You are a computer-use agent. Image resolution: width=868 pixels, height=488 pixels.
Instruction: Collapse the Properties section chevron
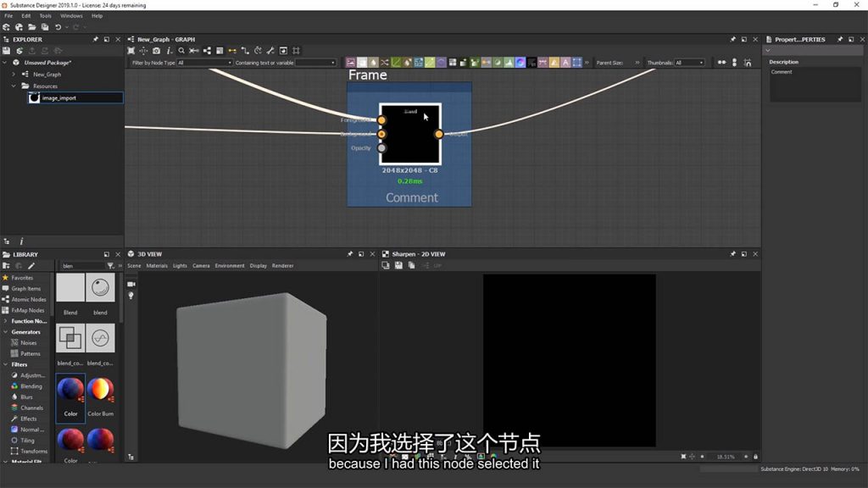point(768,51)
